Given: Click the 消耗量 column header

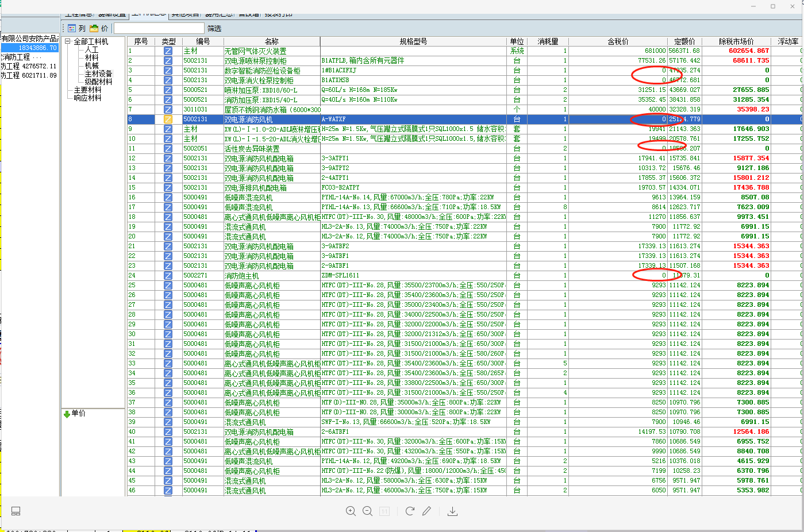Looking at the screenshot, I should 548,41.
